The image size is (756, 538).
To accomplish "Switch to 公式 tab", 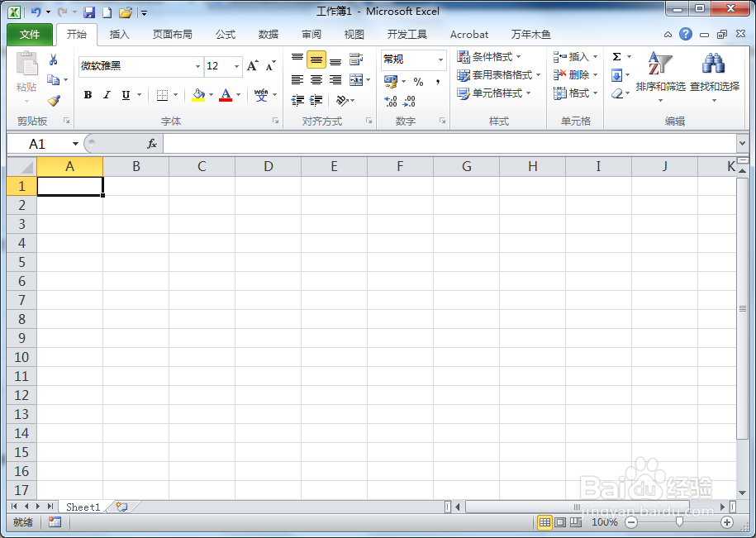I will (x=226, y=34).
